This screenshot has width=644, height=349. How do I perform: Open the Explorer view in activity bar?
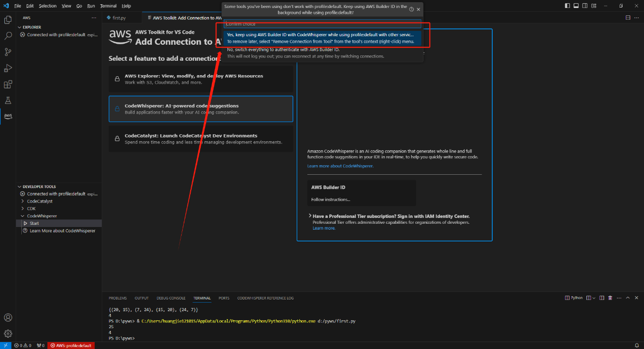[8, 20]
